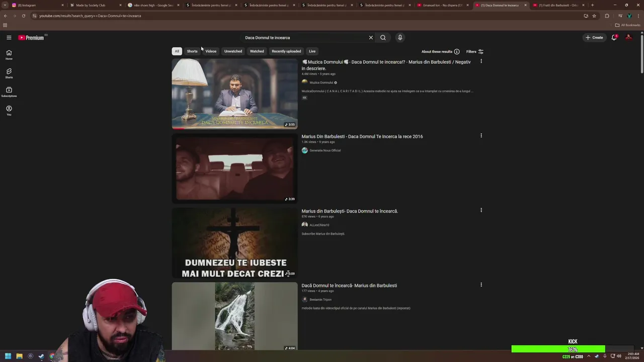Open Muzica Domnului video title link
Image resolution: width=644 pixels, height=362 pixels.
(386, 65)
